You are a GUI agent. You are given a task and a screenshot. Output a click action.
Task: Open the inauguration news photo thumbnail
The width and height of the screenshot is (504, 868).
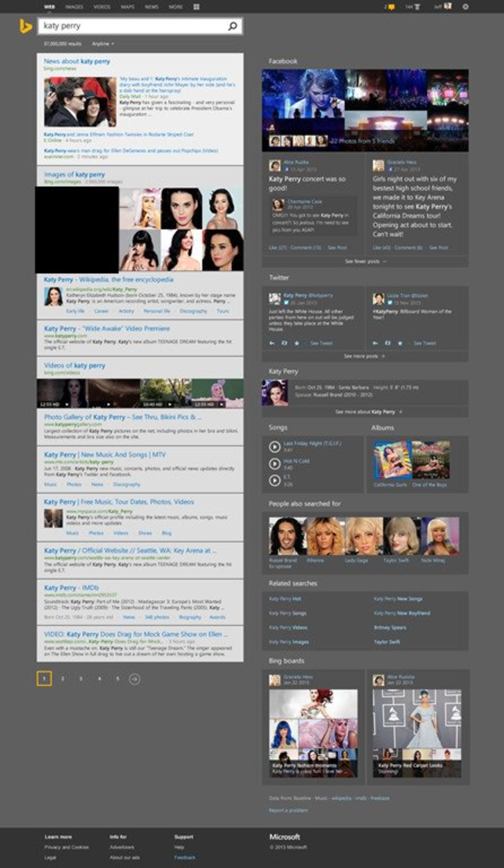(x=80, y=102)
